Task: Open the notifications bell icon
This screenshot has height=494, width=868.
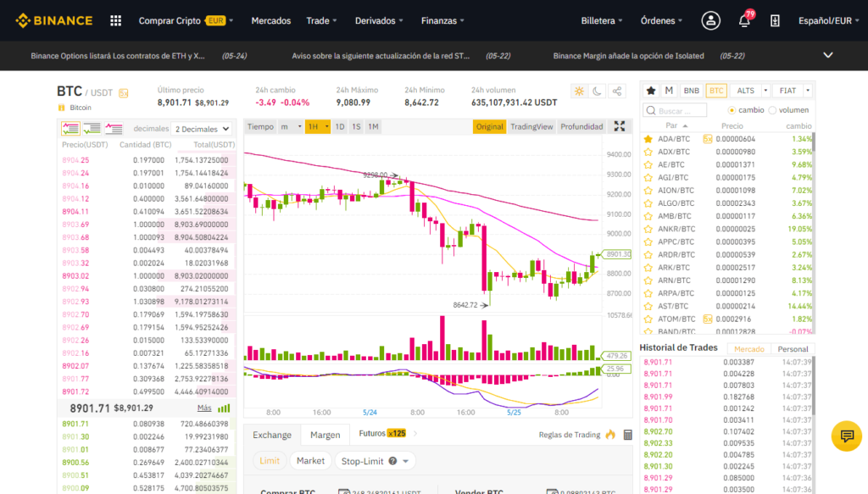Action: coord(744,21)
